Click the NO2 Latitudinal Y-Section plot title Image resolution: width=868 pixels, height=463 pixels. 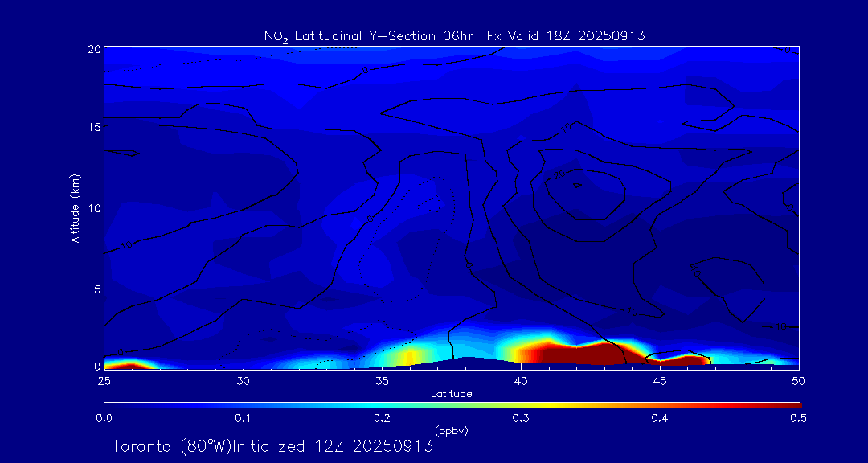454,36
